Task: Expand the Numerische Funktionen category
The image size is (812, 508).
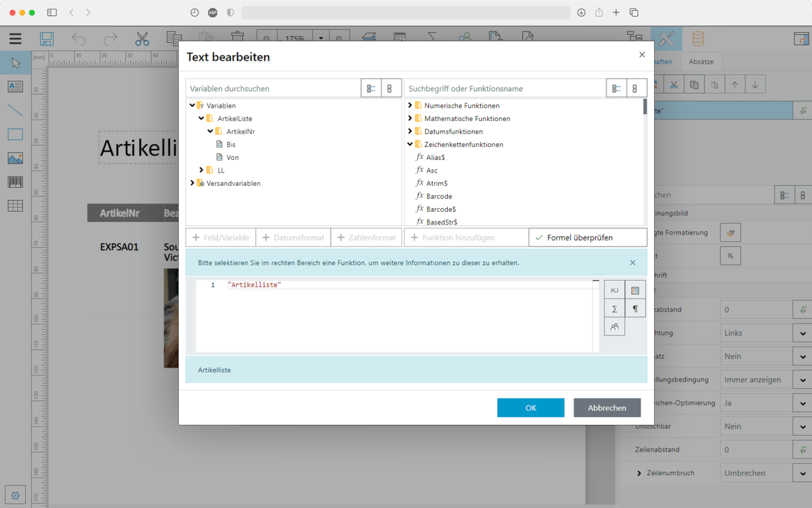Action: point(411,105)
